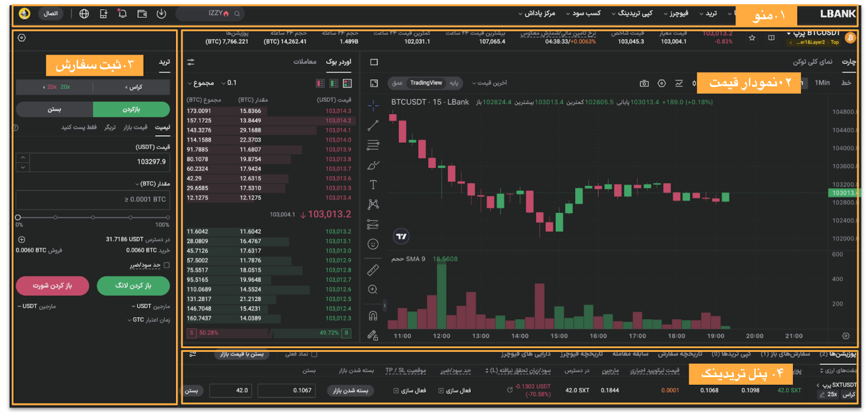The width and height of the screenshot is (868, 412).
Task: Add BTCUSDT to favorites star
Action: tap(752, 37)
